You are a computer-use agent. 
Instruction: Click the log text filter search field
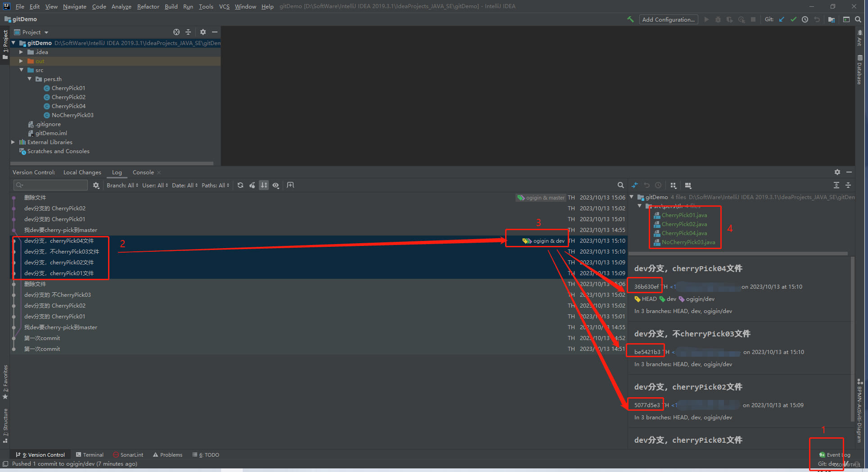pyautogui.click(x=50, y=185)
